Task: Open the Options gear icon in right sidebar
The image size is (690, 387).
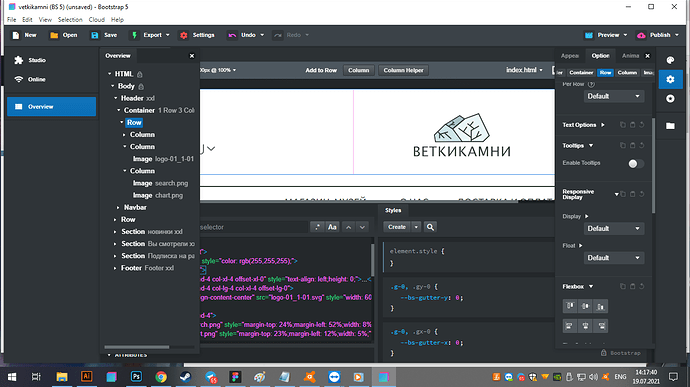Action: click(670, 79)
